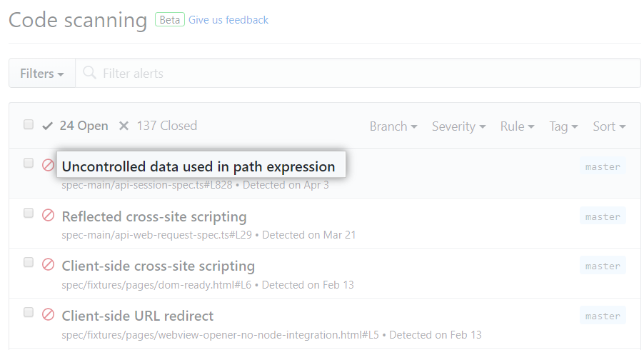Click alert icon beside Client-side cross-site scripting
644x350 pixels.
click(x=49, y=264)
